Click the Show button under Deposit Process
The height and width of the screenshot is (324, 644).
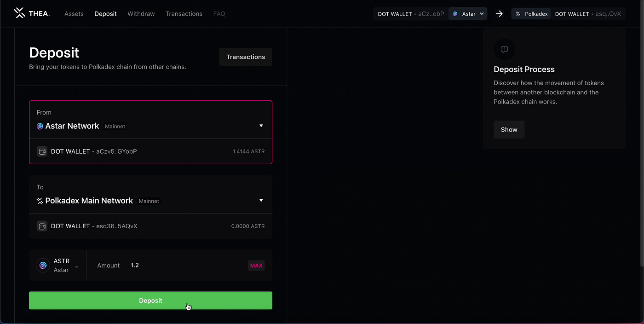[509, 130]
